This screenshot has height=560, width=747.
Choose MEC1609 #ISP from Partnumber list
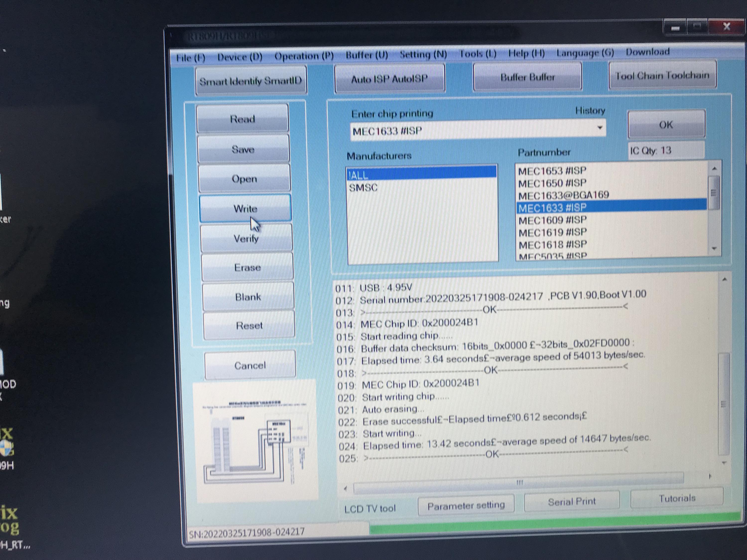point(553,220)
